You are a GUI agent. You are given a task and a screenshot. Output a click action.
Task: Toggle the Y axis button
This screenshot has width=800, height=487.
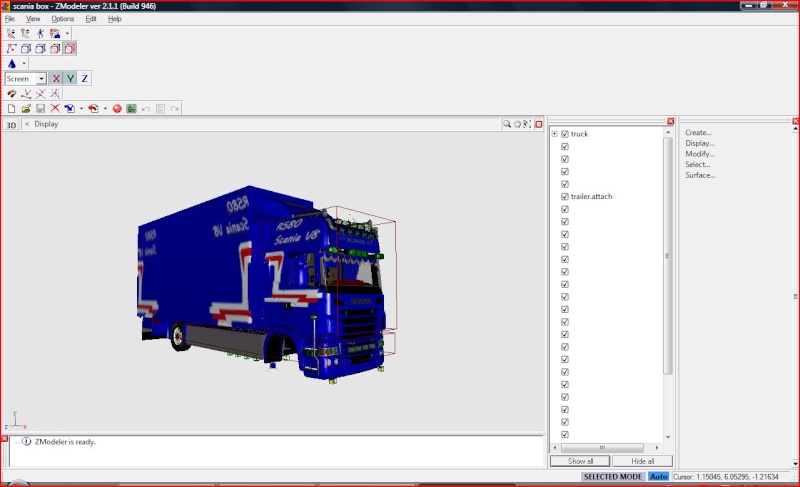click(x=70, y=79)
